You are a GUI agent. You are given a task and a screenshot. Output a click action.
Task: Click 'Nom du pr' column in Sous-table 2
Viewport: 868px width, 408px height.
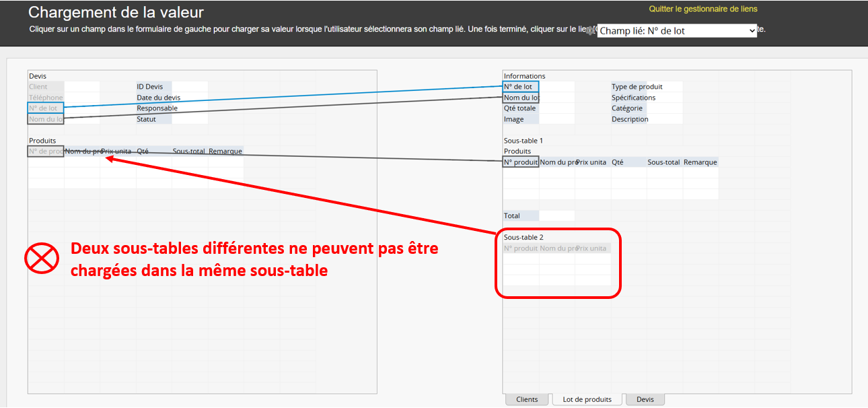click(x=557, y=248)
